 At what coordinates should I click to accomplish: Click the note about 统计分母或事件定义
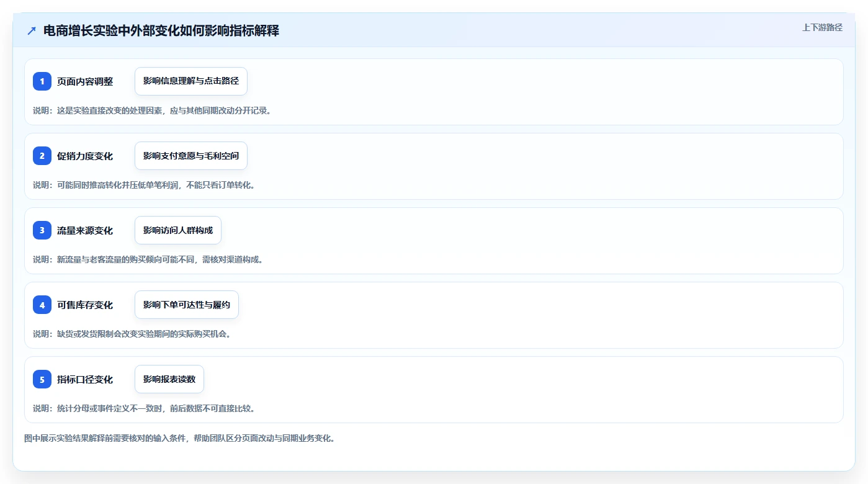coord(144,408)
